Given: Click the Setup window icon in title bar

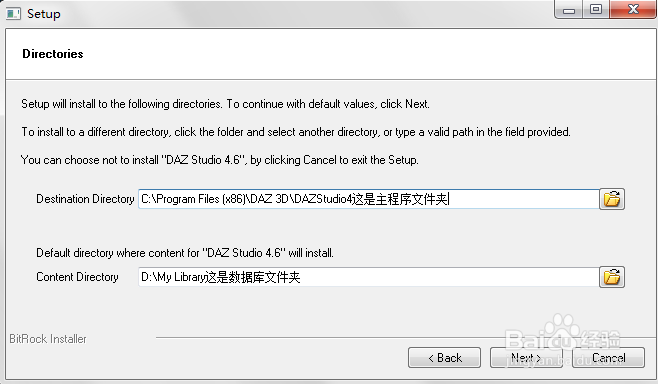Looking at the screenshot, I should pyautogui.click(x=13, y=13).
